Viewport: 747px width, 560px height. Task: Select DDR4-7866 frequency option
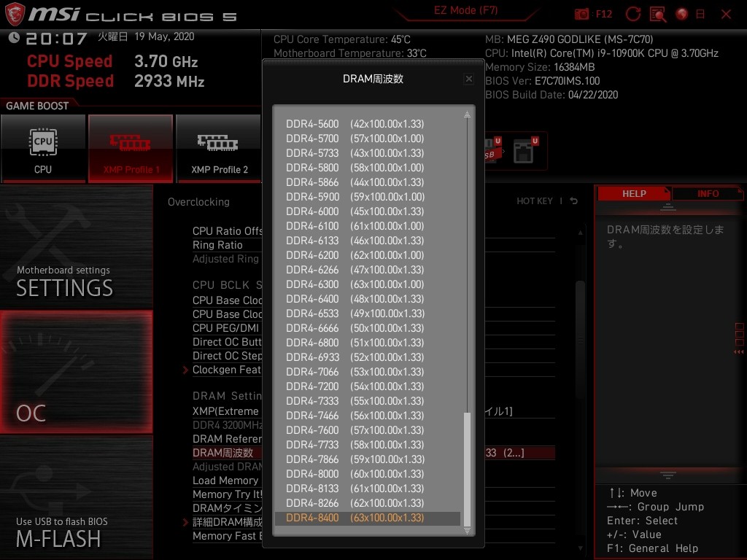click(x=368, y=459)
